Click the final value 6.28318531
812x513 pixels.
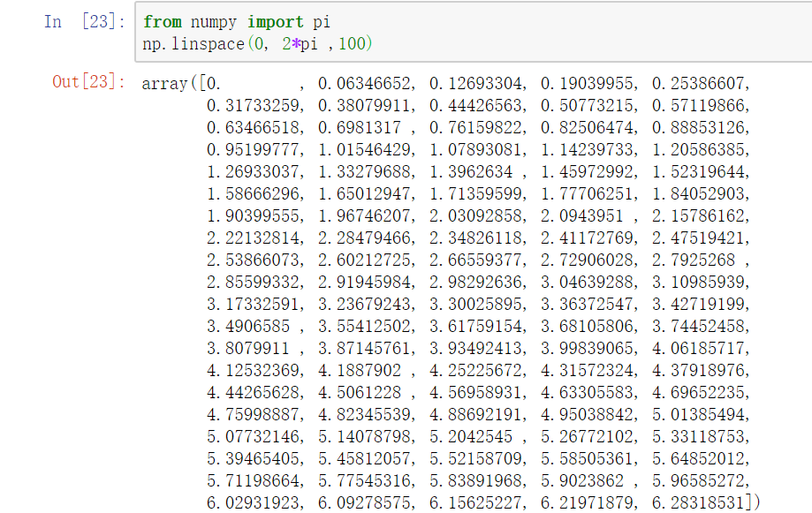(x=697, y=503)
